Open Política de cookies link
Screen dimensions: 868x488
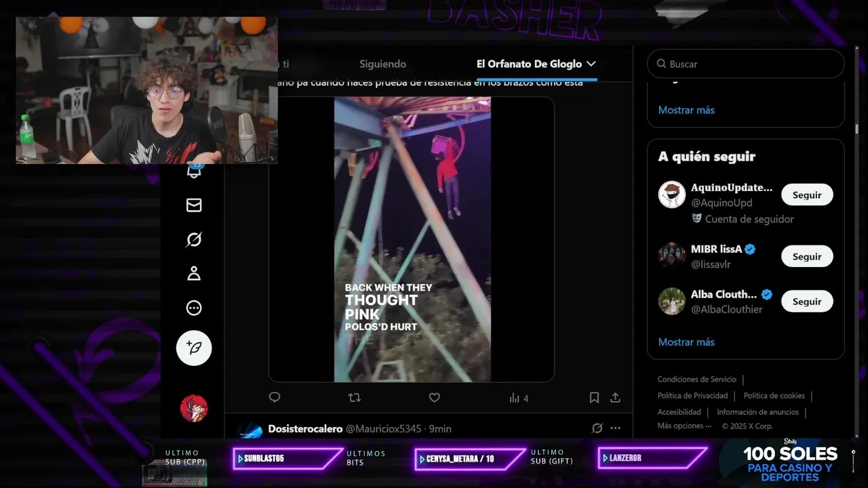(x=774, y=396)
